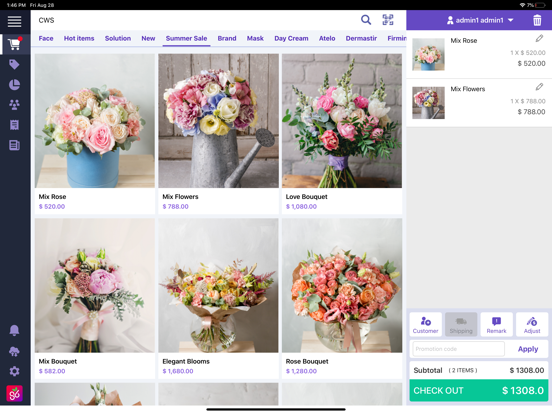552x414 pixels.
Task: Open notifications bell icon
Action: pos(14,330)
